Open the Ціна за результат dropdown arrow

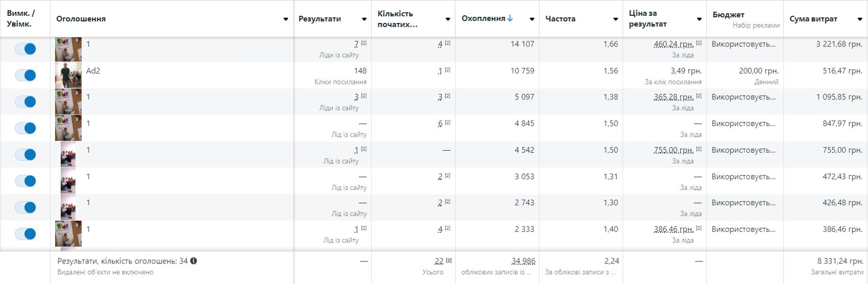tap(699, 19)
